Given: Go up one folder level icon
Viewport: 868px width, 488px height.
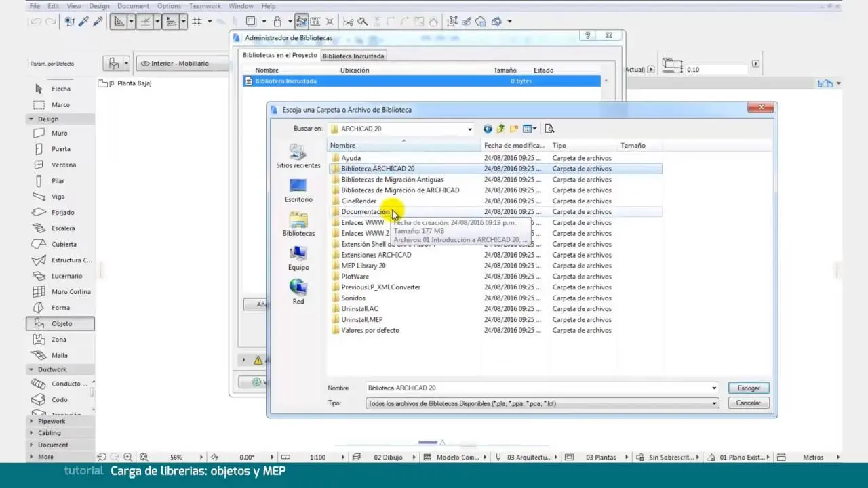Looking at the screenshot, I should point(500,129).
